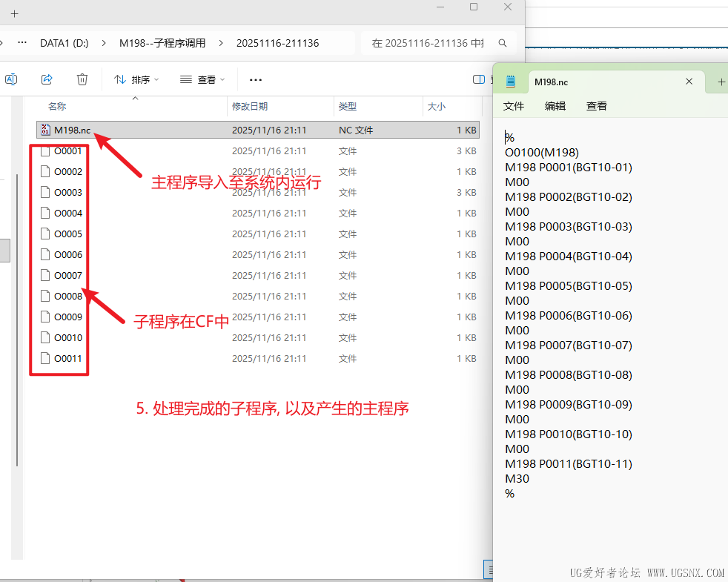Click the O0011 file icon
This screenshot has height=582, width=728.
tap(45, 358)
